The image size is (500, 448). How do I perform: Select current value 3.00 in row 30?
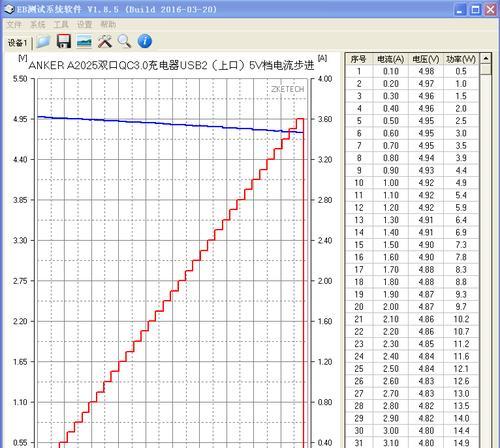(x=391, y=431)
